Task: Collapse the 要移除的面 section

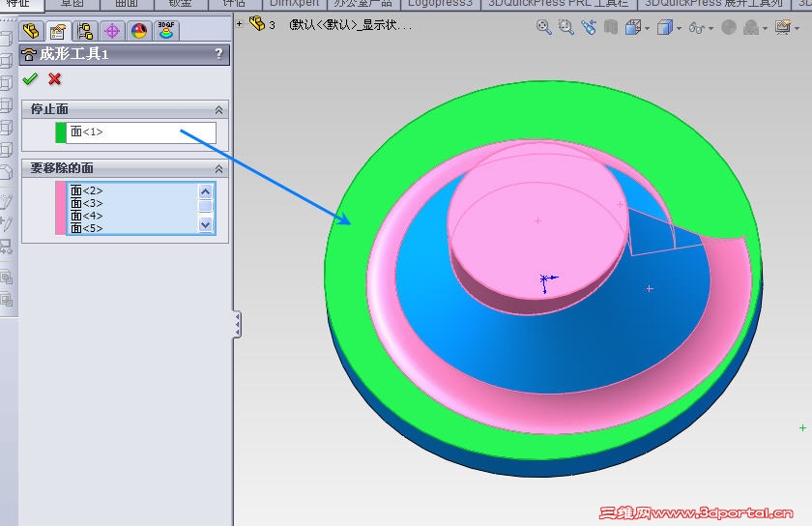Action: tap(219, 169)
